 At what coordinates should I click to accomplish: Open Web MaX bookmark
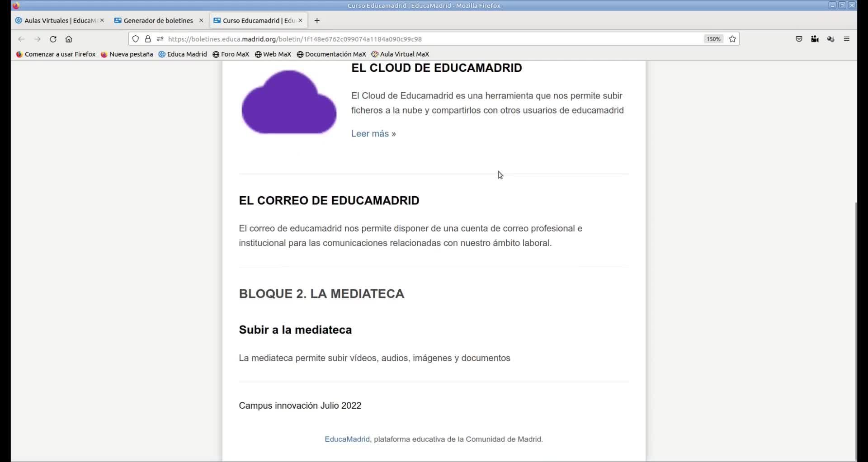(x=273, y=54)
